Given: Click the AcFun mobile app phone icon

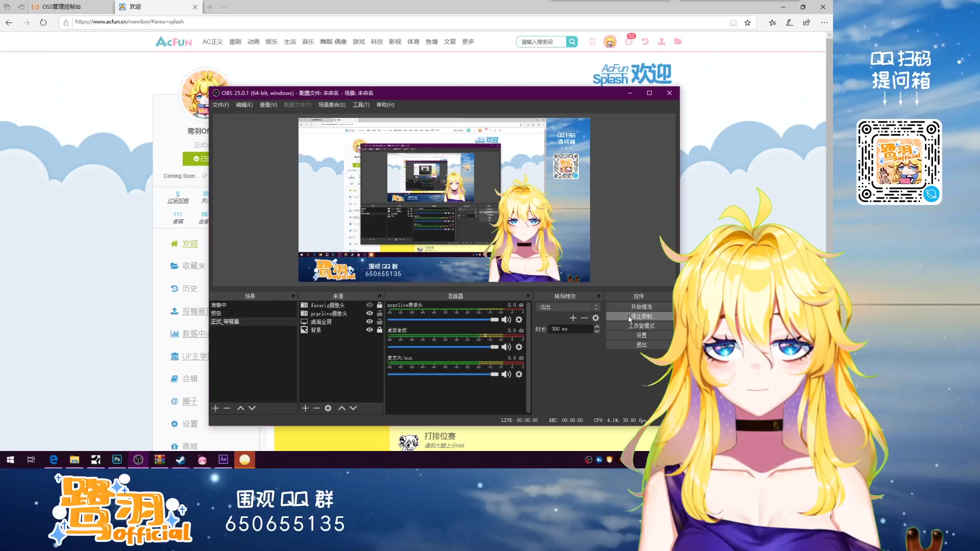Looking at the screenshot, I should (x=592, y=42).
